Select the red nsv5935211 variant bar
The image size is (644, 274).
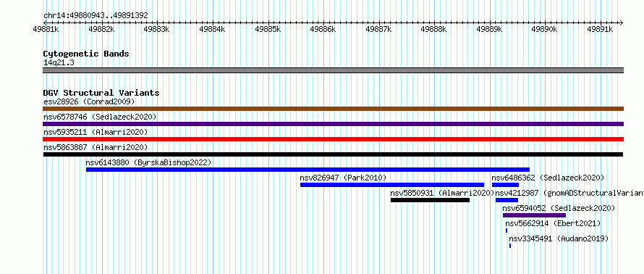[x=333, y=139]
